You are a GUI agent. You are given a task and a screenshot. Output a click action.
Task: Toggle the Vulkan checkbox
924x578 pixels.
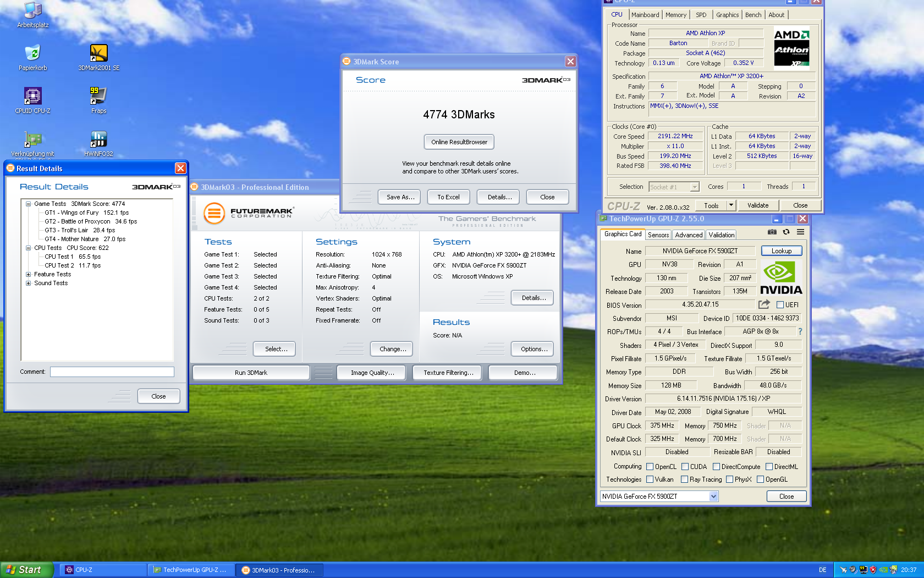click(650, 479)
